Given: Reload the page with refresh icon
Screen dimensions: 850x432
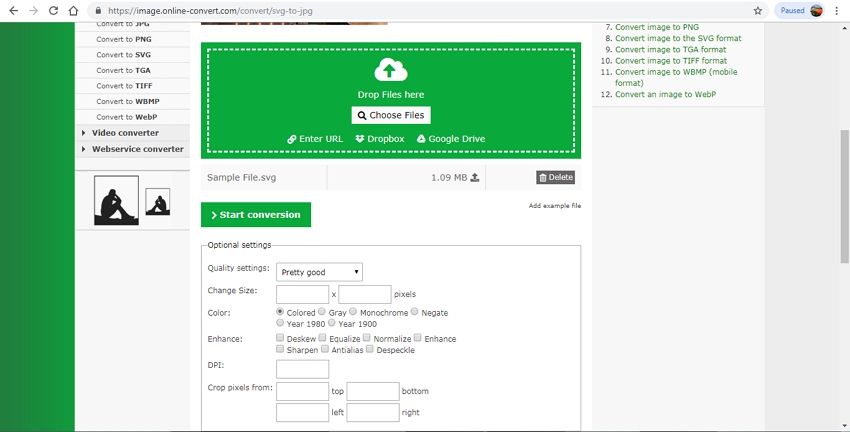Looking at the screenshot, I should point(53,11).
